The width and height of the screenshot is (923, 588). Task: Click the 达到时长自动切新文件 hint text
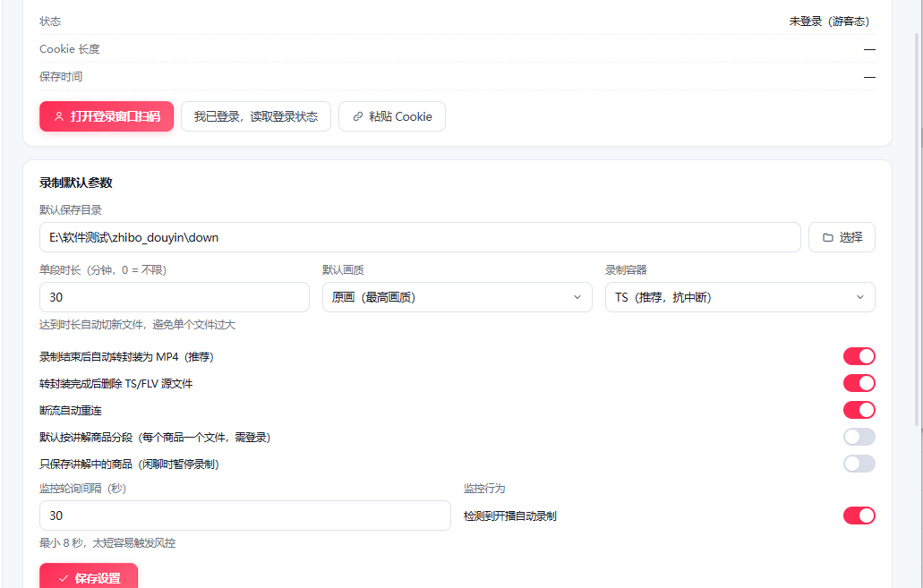137,324
